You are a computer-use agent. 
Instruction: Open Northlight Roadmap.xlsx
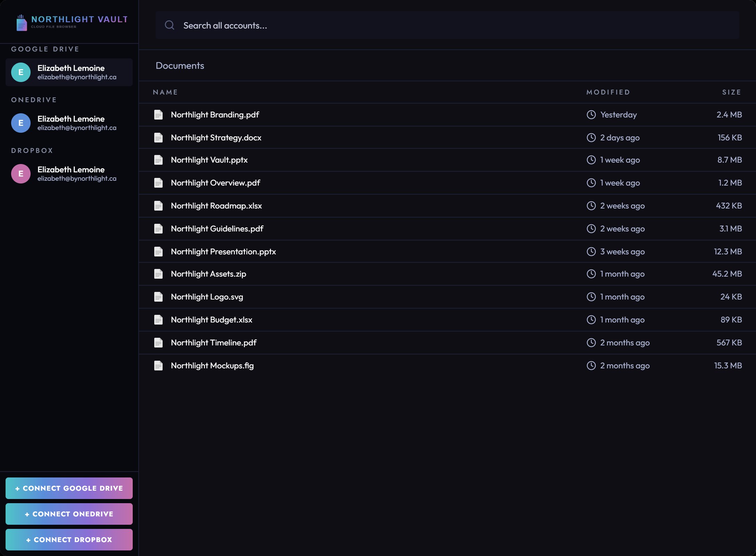tap(216, 206)
